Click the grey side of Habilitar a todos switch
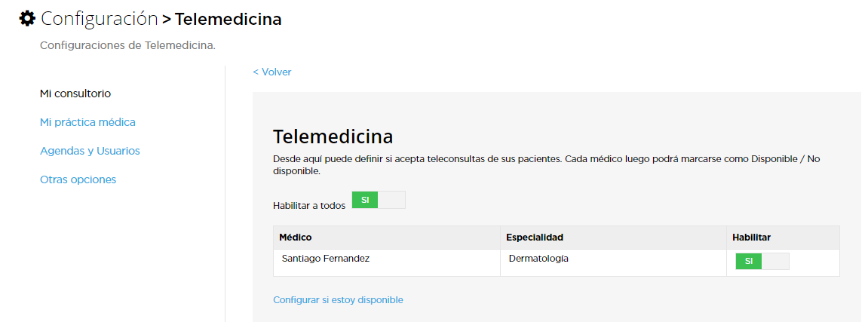 pos(392,200)
